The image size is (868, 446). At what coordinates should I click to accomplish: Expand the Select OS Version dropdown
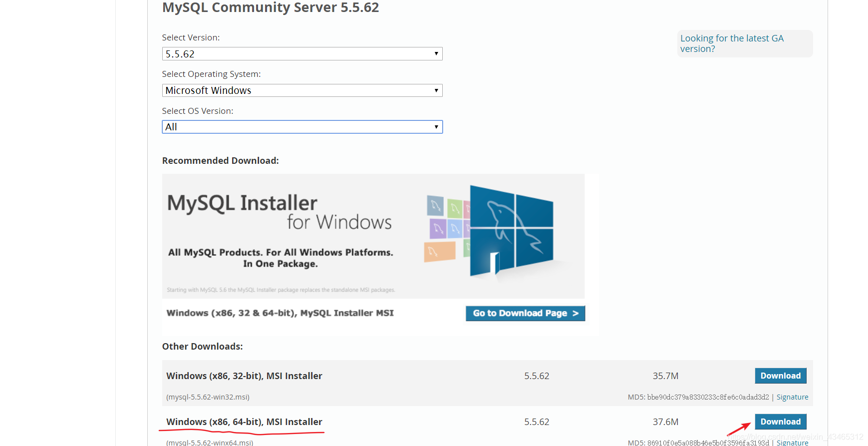click(x=302, y=127)
